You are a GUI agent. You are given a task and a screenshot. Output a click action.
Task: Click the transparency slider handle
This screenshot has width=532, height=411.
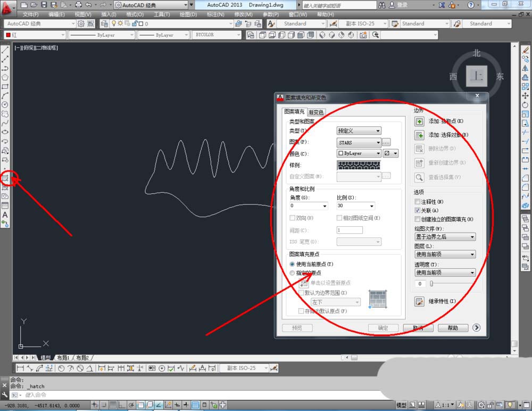coord(431,284)
